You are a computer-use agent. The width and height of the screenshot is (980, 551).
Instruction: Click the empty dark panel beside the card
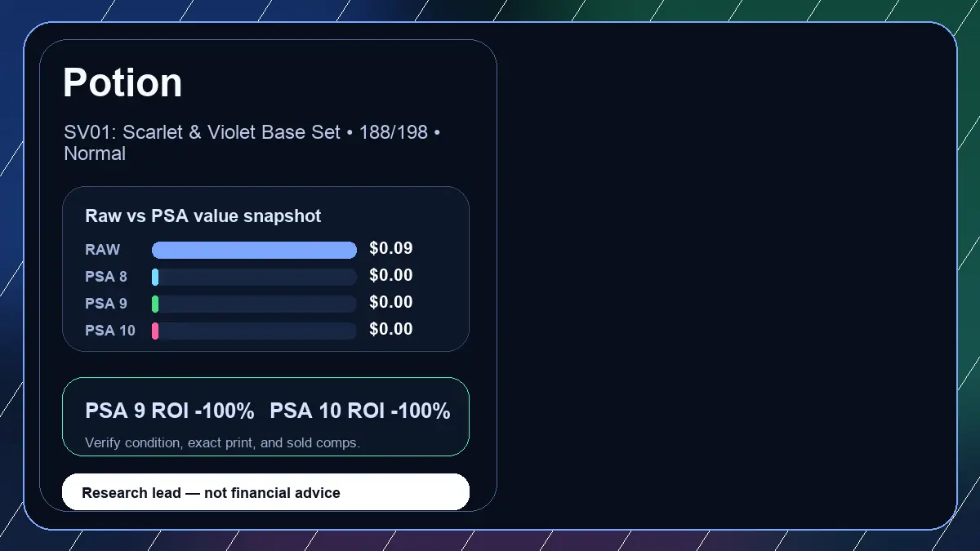[727, 275]
